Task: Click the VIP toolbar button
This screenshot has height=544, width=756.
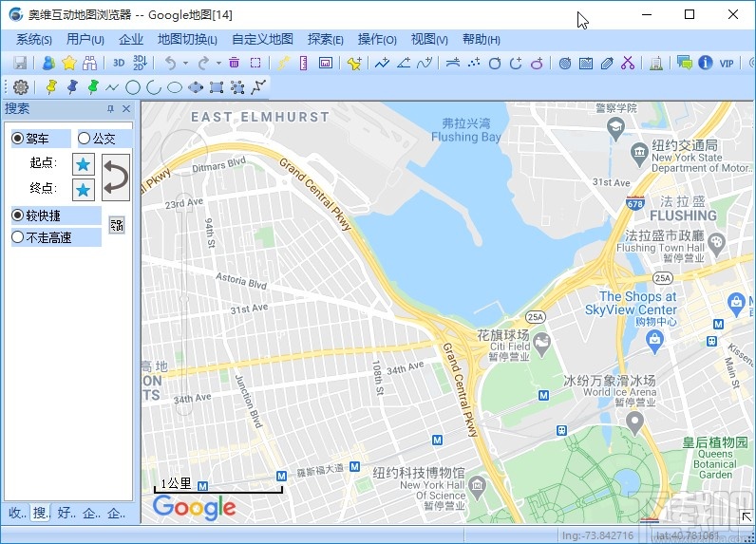Action: (727, 63)
